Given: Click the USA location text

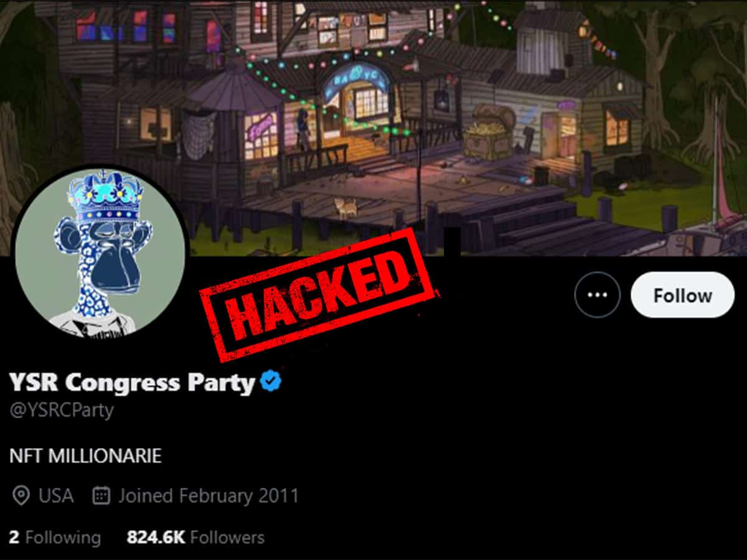Looking at the screenshot, I should tap(56, 496).
